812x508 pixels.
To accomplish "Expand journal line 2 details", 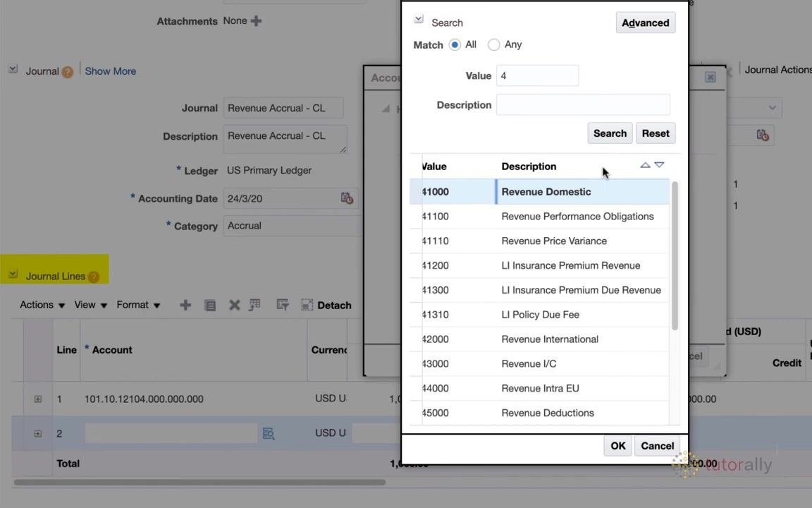I will 38,433.
